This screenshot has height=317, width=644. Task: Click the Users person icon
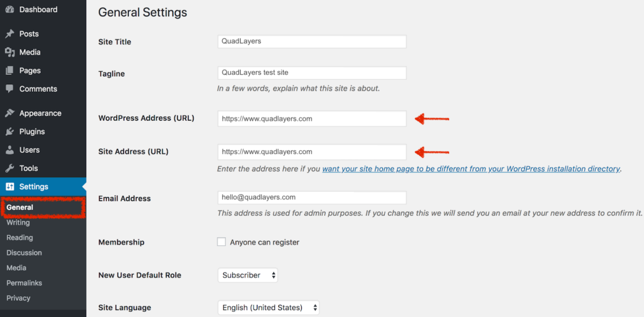tap(10, 150)
